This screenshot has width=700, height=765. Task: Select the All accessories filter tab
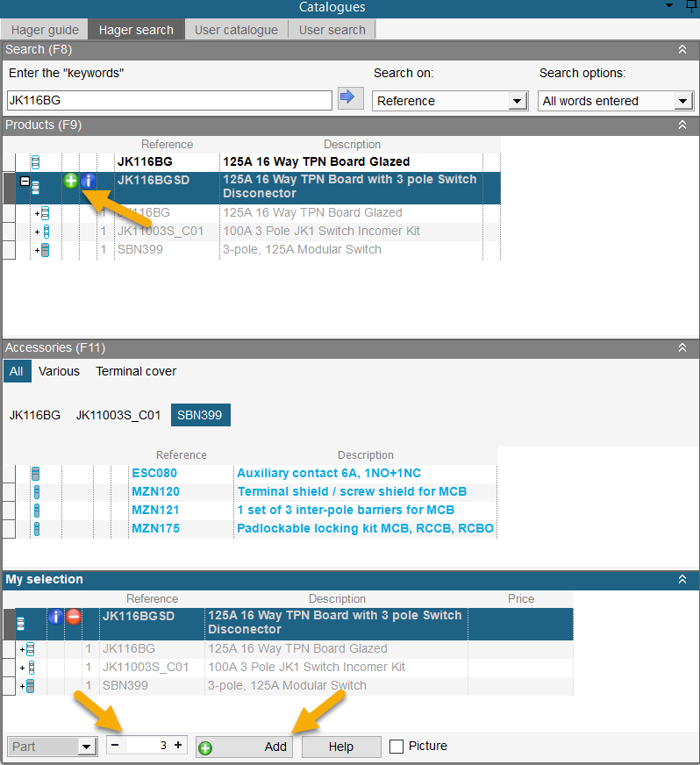click(17, 371)
